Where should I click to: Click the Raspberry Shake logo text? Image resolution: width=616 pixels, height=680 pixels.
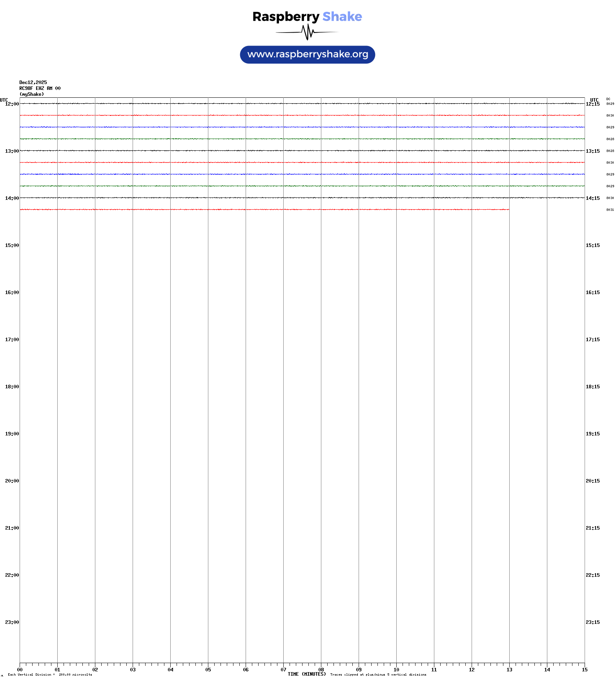[307, 16]
